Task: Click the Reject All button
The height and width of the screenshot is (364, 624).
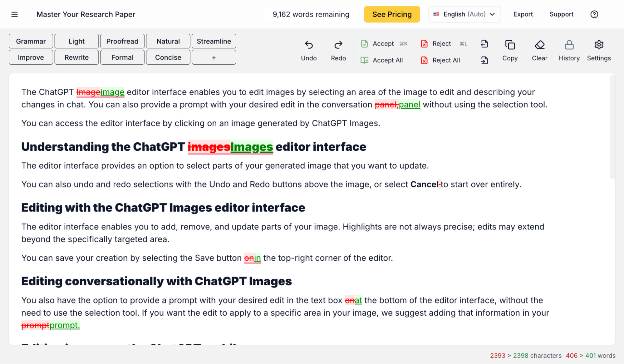Action: pos(440,60)
